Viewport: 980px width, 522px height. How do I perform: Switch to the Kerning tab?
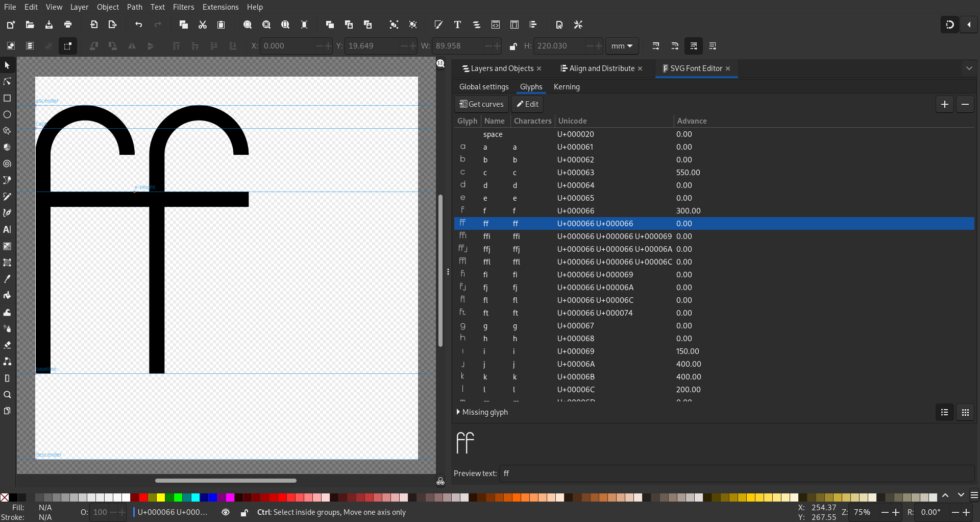pos(567,87)
